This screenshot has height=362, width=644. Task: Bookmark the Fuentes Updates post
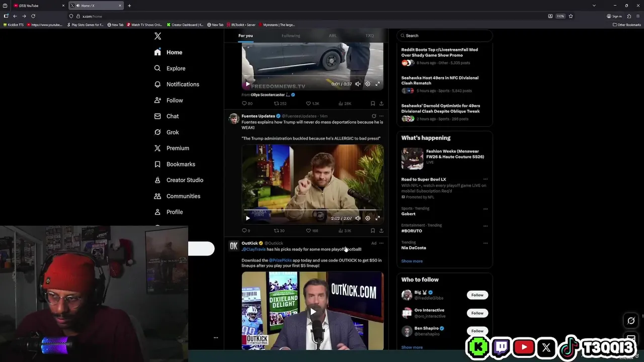click(x=373, y=231)
